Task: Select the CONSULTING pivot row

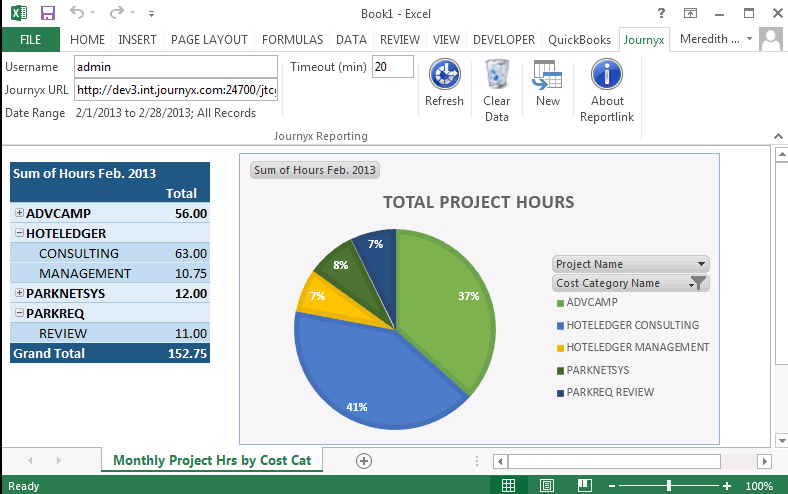Action: (x=110, y=253)
